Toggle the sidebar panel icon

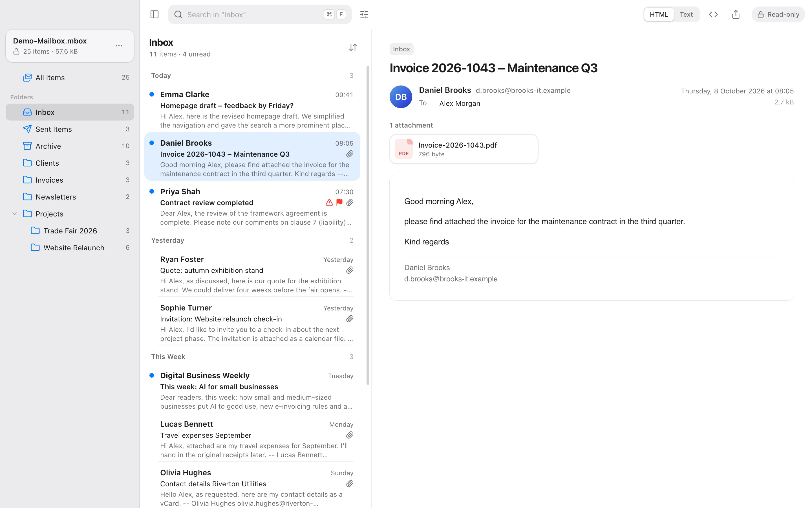click(x=154, y=14)
